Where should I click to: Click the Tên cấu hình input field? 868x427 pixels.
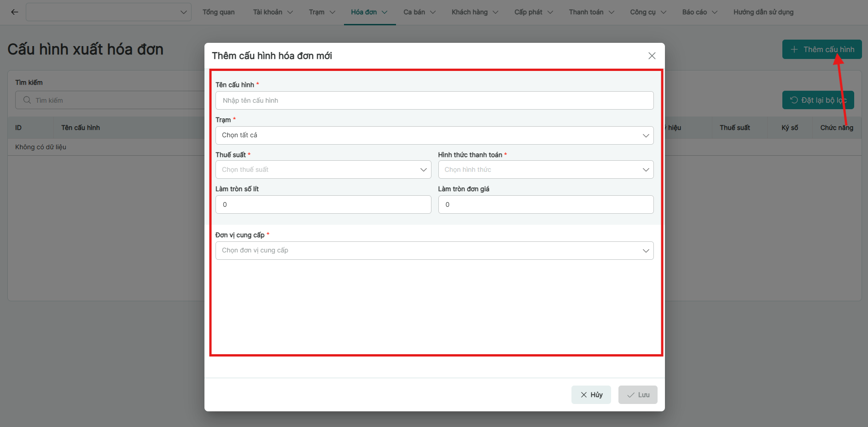434,100
